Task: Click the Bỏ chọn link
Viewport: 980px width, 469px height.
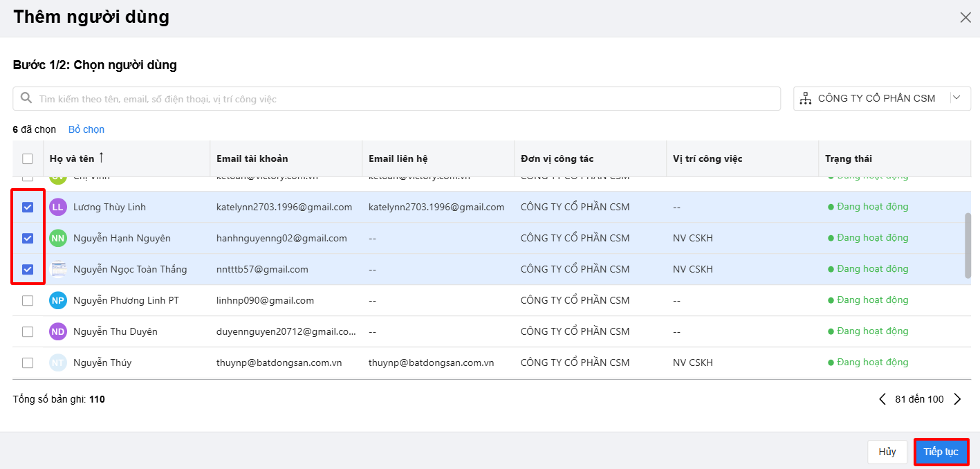Action: pos(86,129)
